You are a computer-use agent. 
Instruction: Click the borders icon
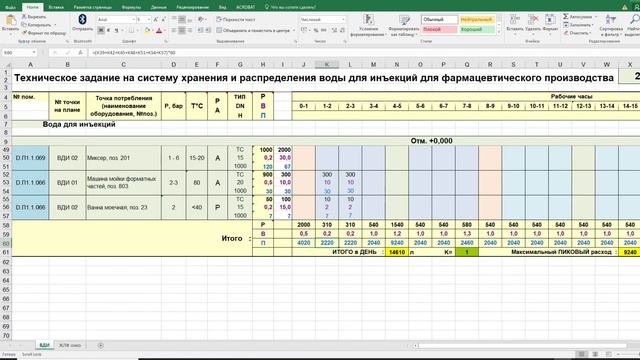[x=131, y=31]
